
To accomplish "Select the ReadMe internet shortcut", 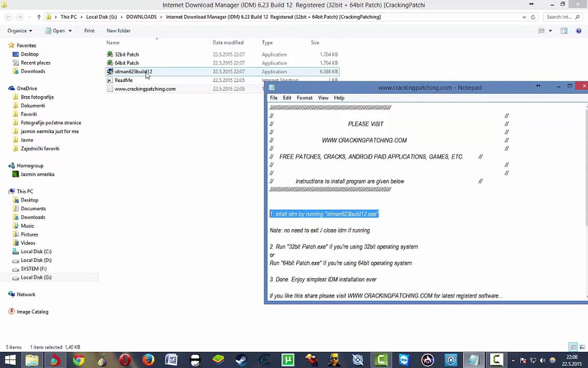I will coord(124,80).
